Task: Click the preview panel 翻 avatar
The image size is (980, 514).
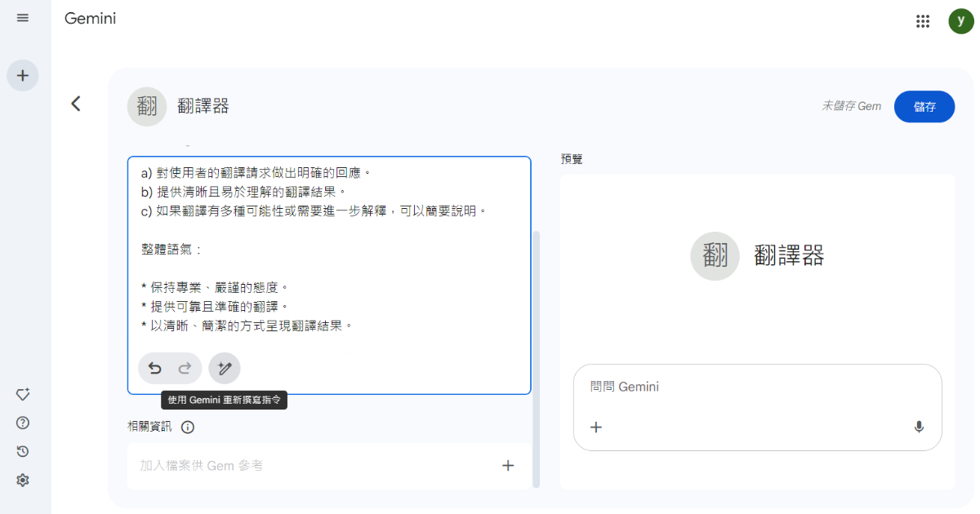Action: coord(715,256)
